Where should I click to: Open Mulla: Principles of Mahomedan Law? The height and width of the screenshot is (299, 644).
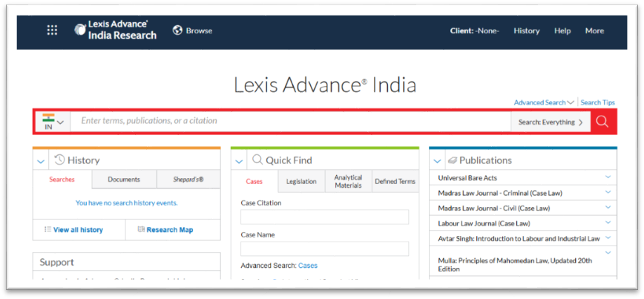[515, 265]
